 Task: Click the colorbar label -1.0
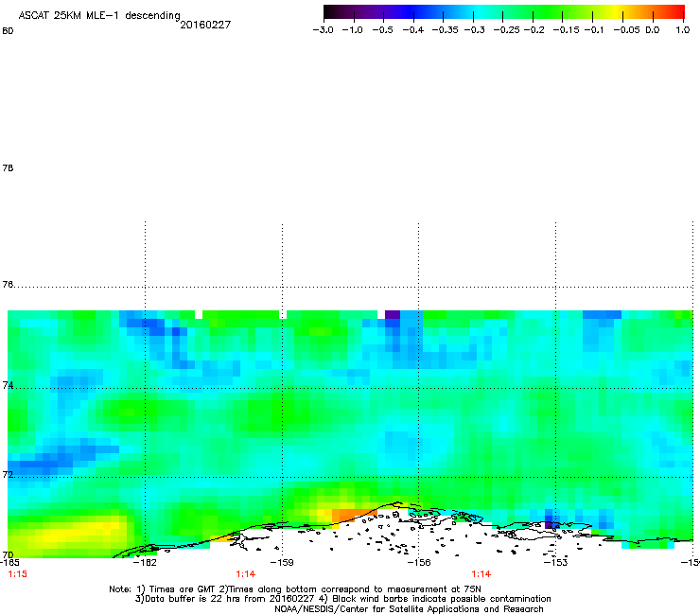click(353, 30)
